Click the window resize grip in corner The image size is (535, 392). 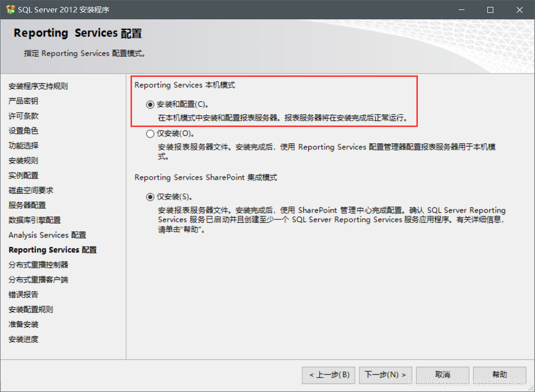(x=531, y=388)
